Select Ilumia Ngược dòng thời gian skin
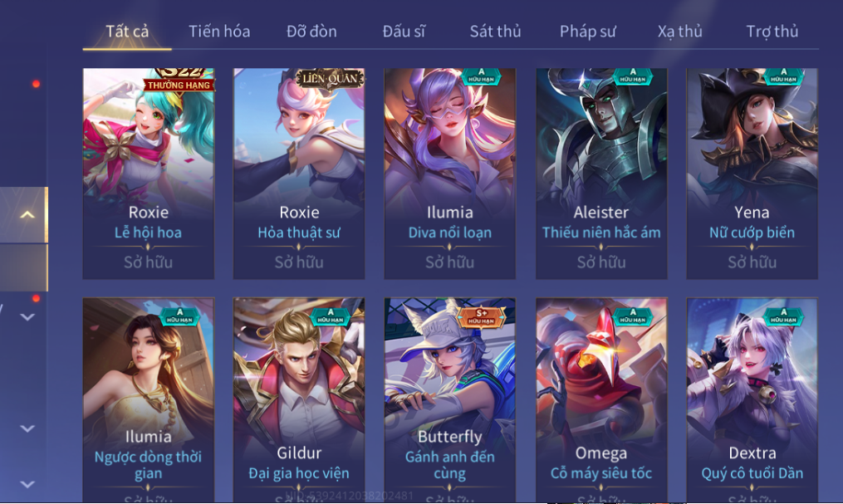Viewport: 843px width, 504px height. pyautogui.click(x=149, y=399)
